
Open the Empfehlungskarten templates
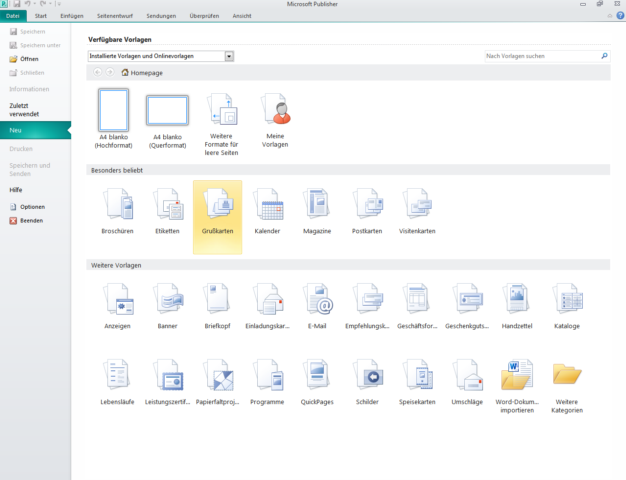click(x=367, y=306)
